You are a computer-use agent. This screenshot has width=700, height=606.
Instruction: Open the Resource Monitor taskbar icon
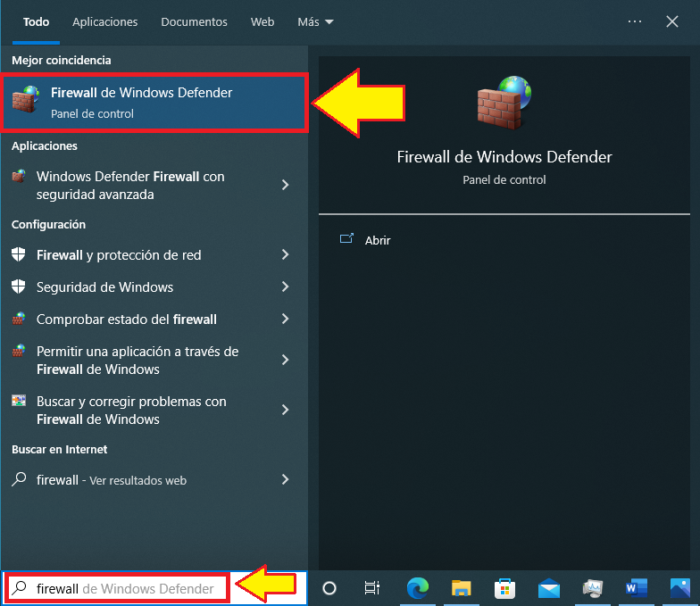(592, 588)
